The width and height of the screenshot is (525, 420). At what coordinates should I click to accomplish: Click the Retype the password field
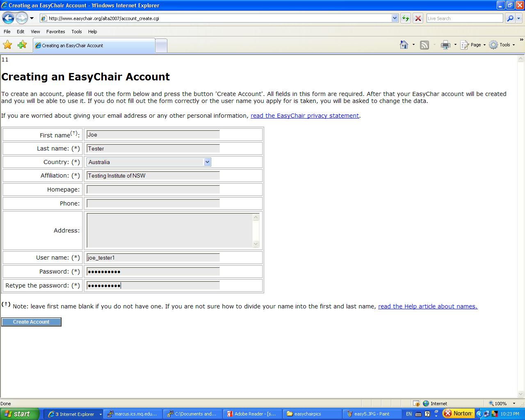point(153,285)
